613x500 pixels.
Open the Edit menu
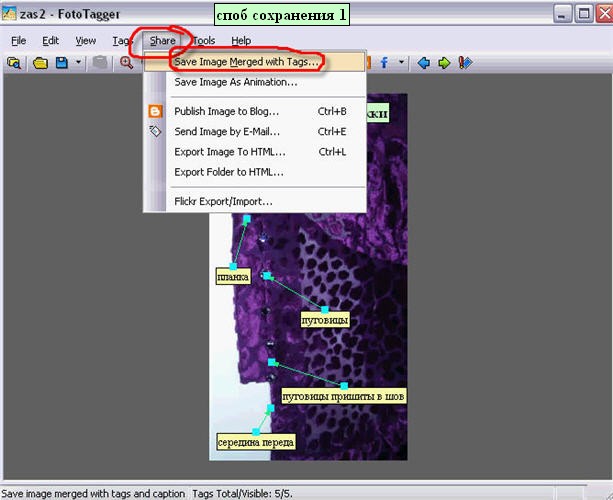[x=50, y=41]
